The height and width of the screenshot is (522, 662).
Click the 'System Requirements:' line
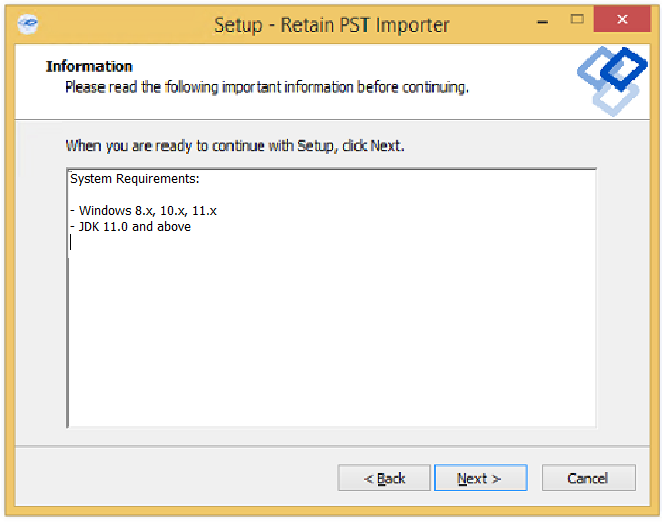coord(135,179)
